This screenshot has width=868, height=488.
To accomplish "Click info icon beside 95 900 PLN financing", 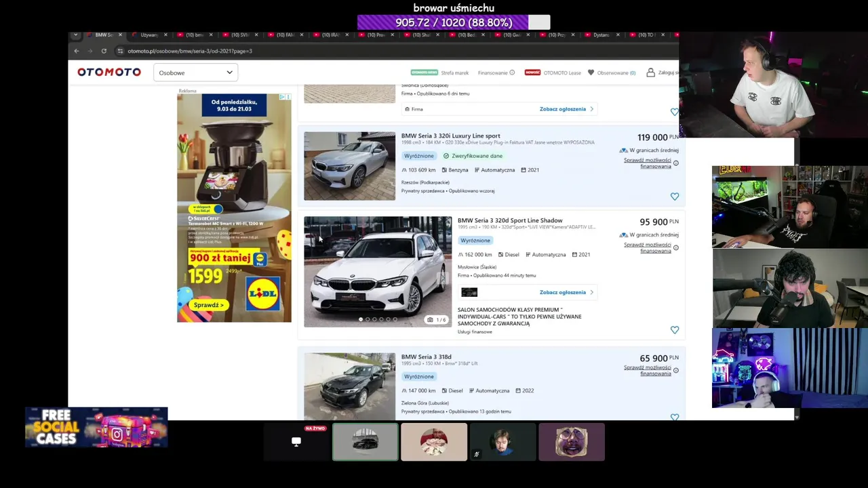I will pyautogui.click(x=676, y=248).
